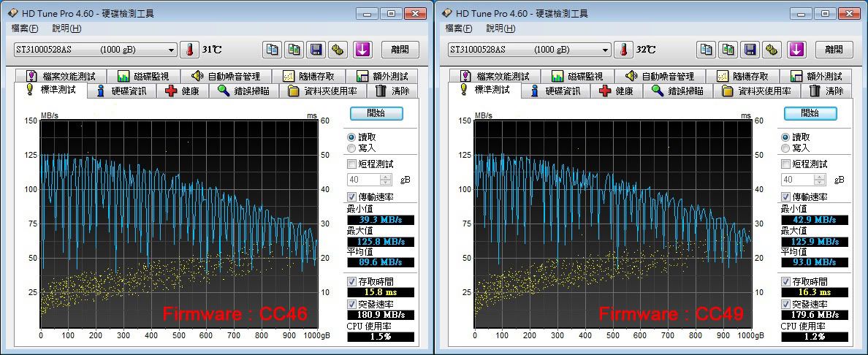
Task: Click purple down-arrow icon in right window
Action: [796, 49]
